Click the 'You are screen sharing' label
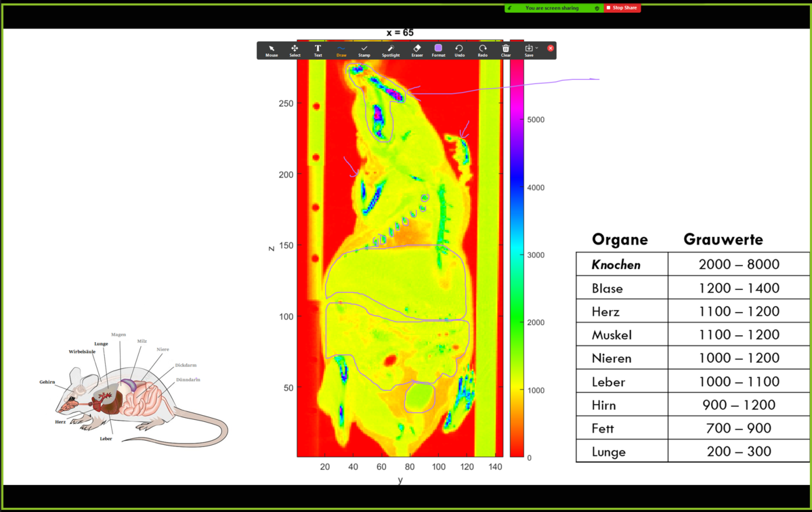 [552, 8]
